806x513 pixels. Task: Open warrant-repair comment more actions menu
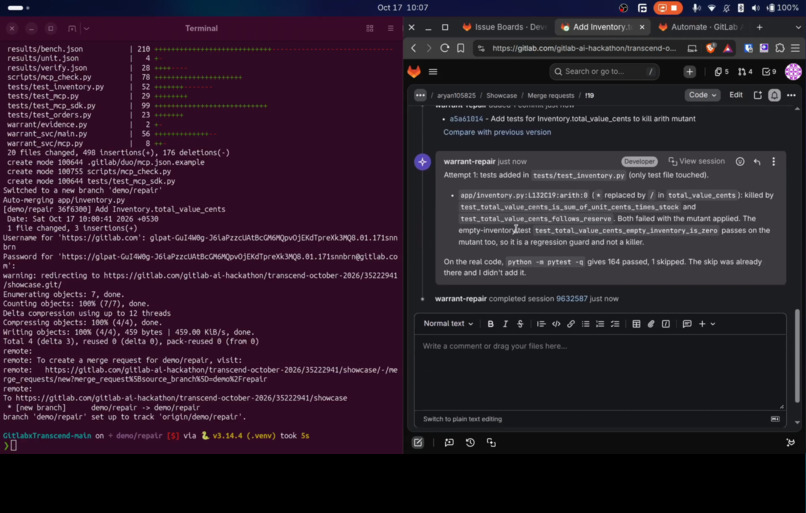774,161
